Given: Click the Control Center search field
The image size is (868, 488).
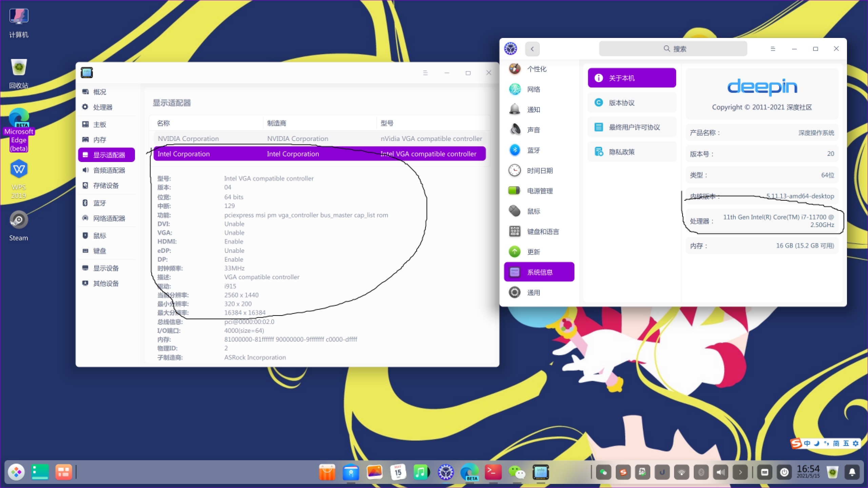Looking at the screenshot, I should (673, 49).
